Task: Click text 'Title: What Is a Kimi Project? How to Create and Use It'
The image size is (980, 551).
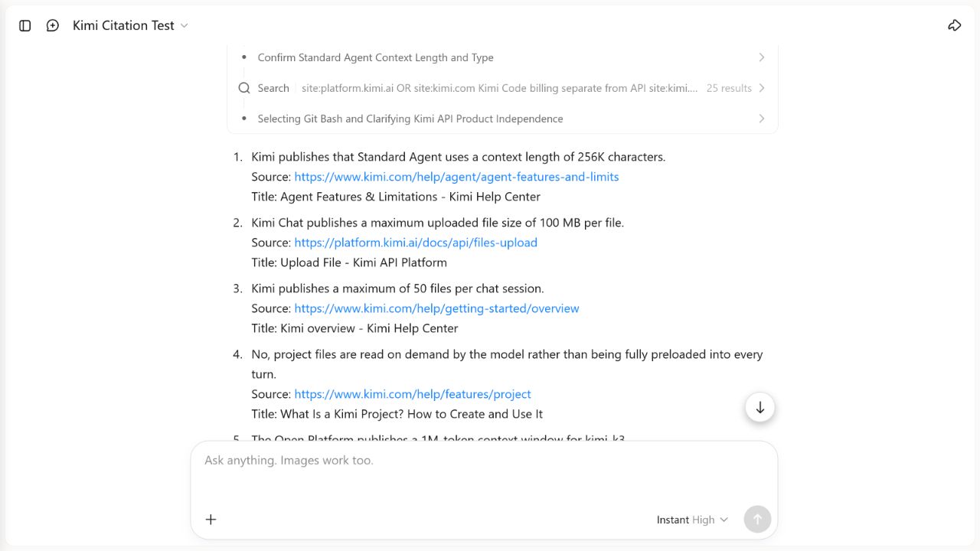Action: [397, 414]
